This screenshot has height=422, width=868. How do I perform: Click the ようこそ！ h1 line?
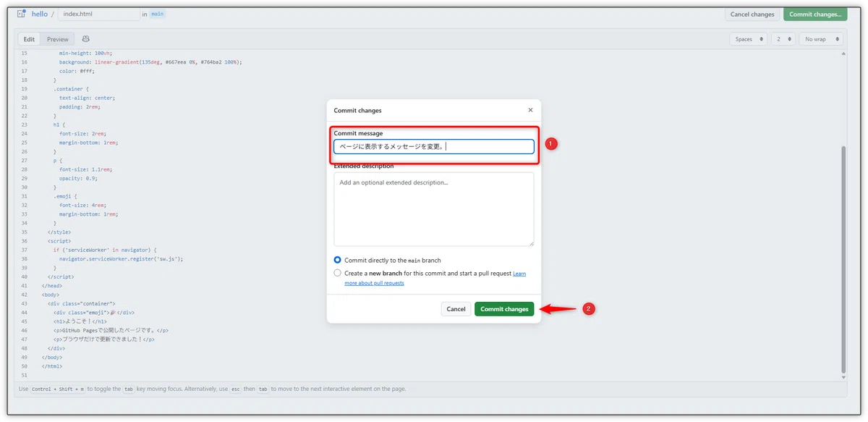80,321
